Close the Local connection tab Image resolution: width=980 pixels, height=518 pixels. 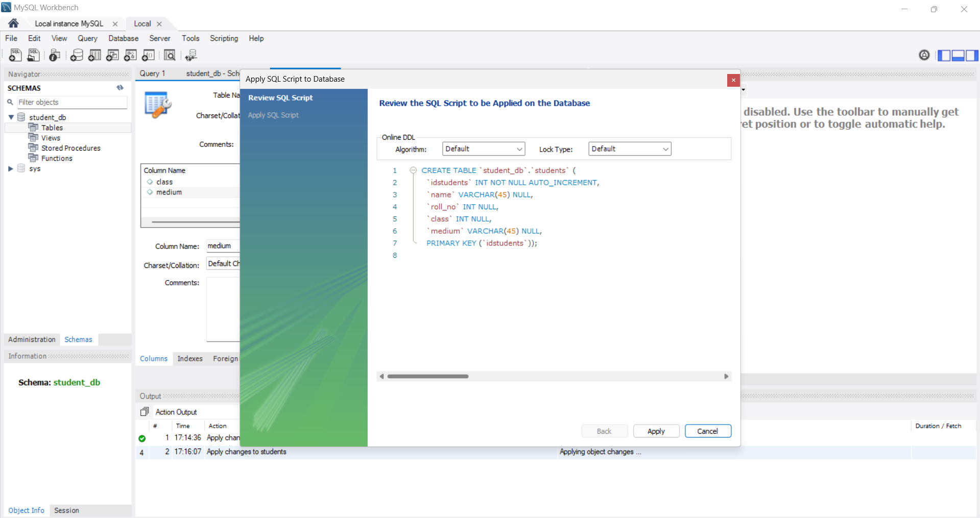tap(159, 24)
